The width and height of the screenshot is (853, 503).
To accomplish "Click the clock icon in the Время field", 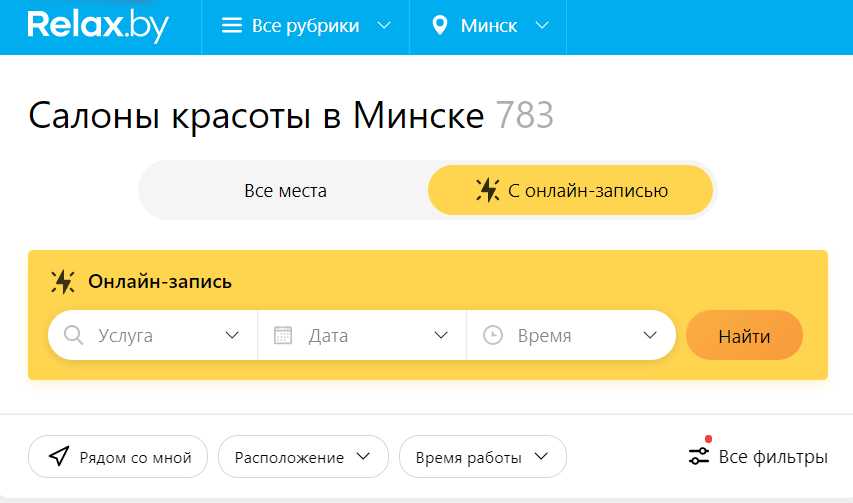I will tap(493, 335).
